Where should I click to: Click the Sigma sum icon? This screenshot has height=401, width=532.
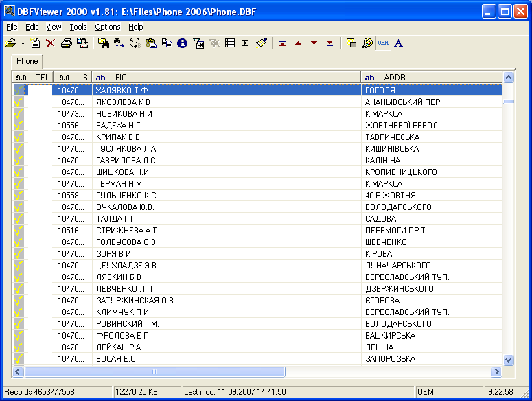[246, 43]
